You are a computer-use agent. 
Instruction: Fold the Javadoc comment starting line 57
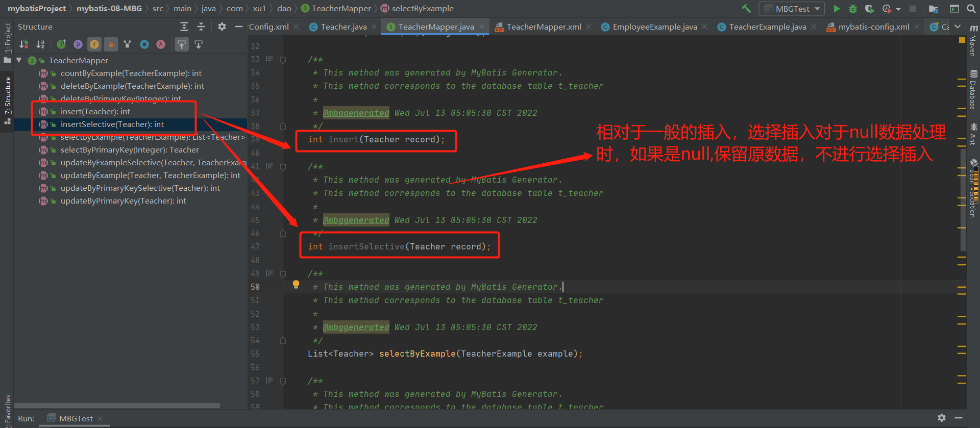pyautogui.click(x=283, y=381)
